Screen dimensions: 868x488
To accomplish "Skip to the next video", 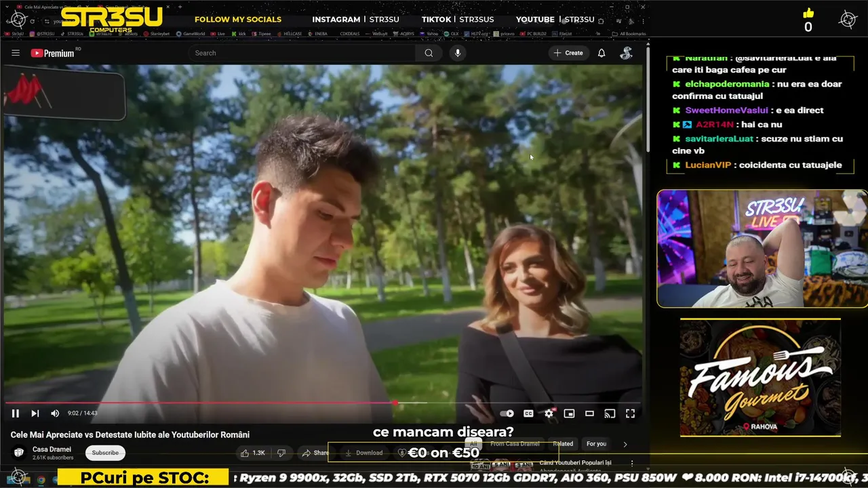I will [x=35, y=413].
